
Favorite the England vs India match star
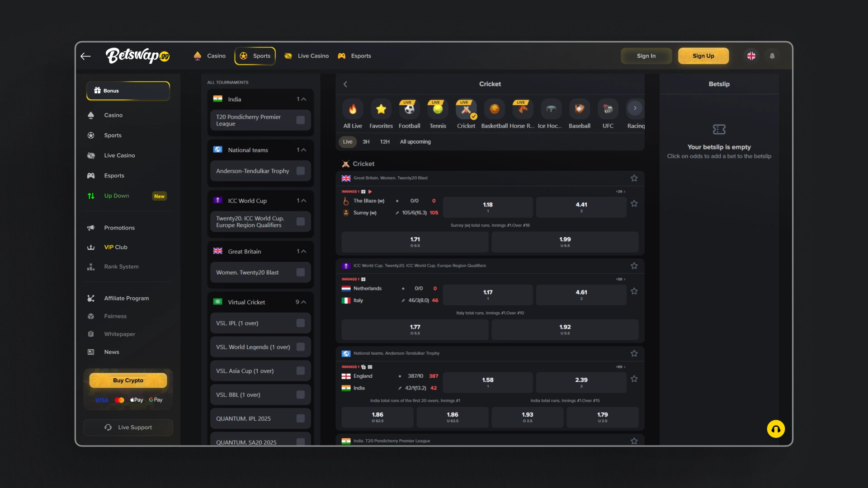pos(634,379)
